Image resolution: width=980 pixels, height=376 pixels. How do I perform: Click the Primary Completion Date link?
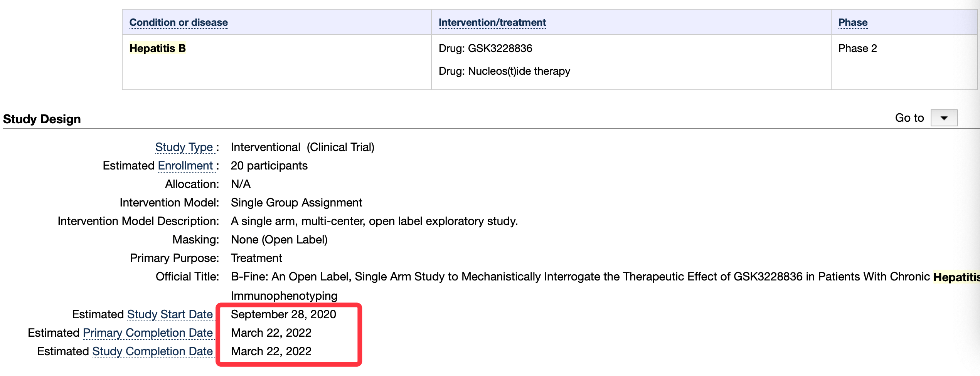[x=148, y=333]
